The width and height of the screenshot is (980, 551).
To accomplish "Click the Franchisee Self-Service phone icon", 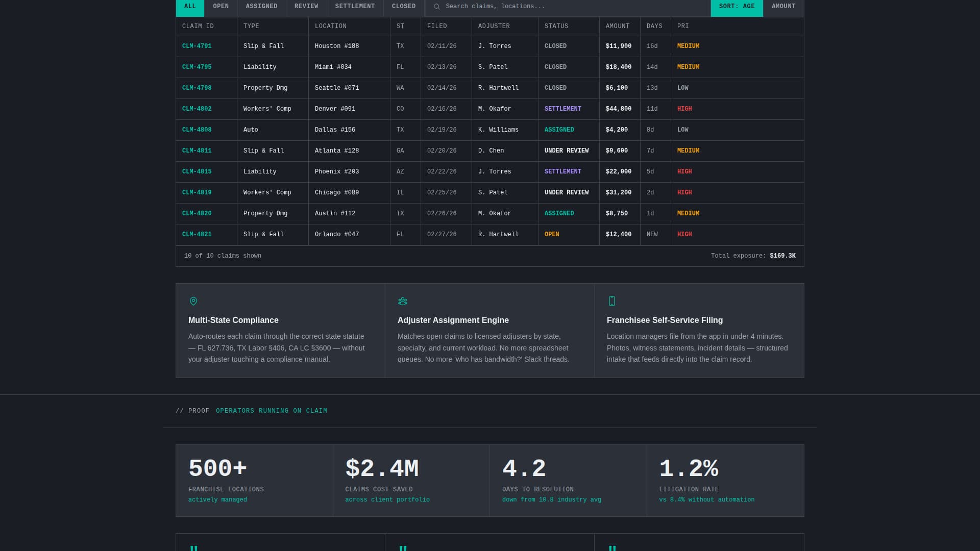I will (612, 302).
